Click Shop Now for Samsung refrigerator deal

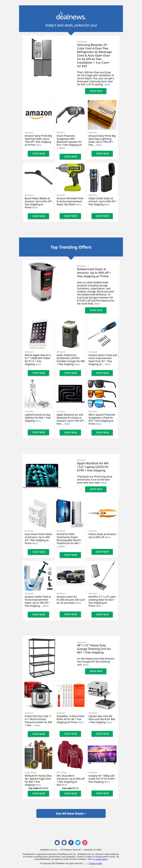pos(96,91)
